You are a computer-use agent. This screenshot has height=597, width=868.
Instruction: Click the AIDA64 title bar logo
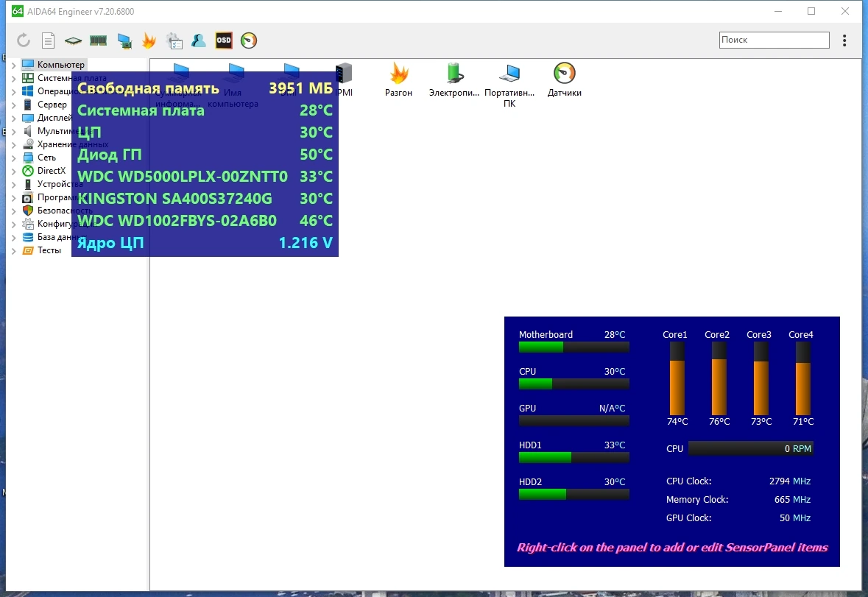[x=18, y=11]
